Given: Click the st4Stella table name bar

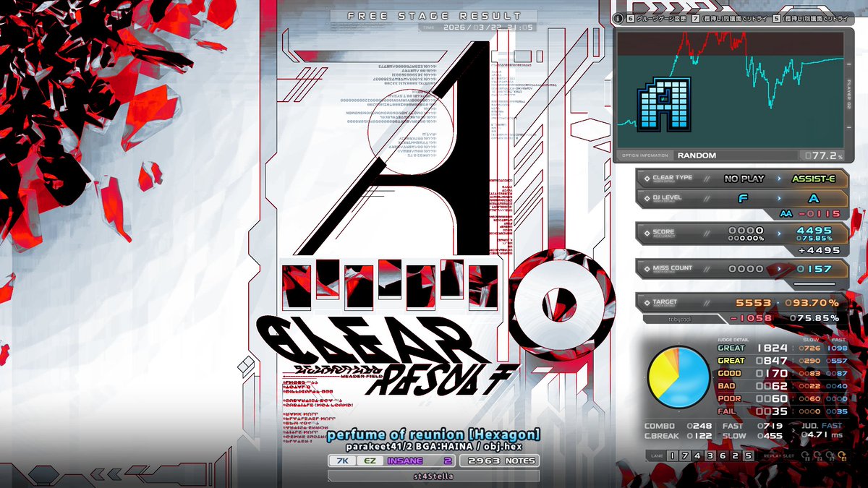Looking at the screenshot, I should pos(433,476).
